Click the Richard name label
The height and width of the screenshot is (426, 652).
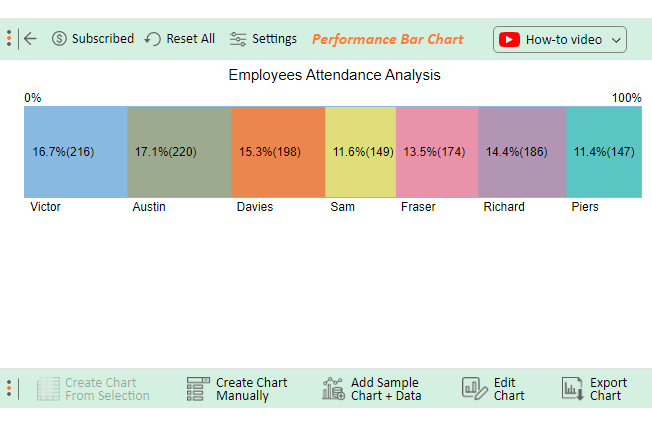504,207
